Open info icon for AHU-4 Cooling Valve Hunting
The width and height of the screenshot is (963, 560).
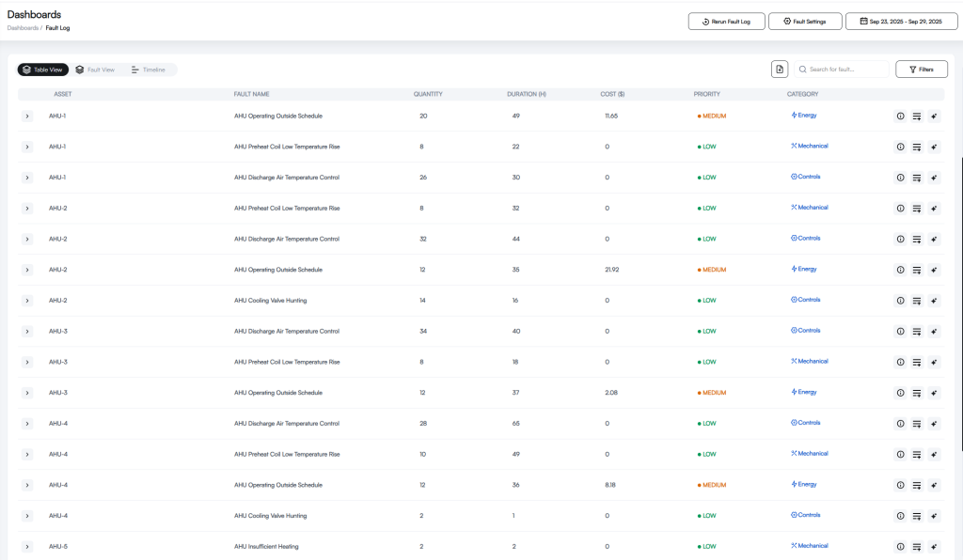tap(900, 516)
